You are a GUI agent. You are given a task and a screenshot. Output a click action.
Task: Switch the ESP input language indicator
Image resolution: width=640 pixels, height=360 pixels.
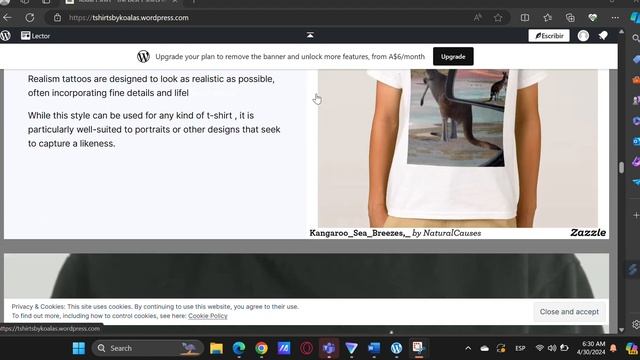coord(520,348)
